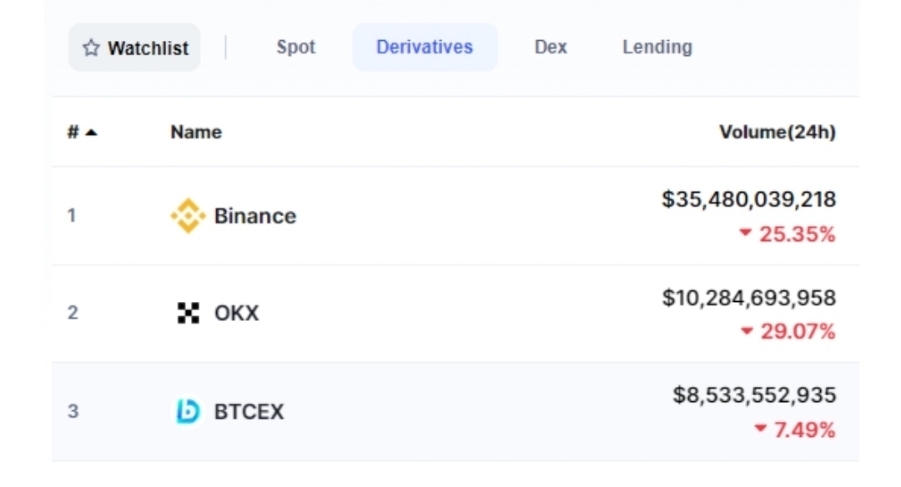The height and width of the screenshot is (487, 901).
Task: Open the Binance exchange link
Action: click(x=255, y=216)
